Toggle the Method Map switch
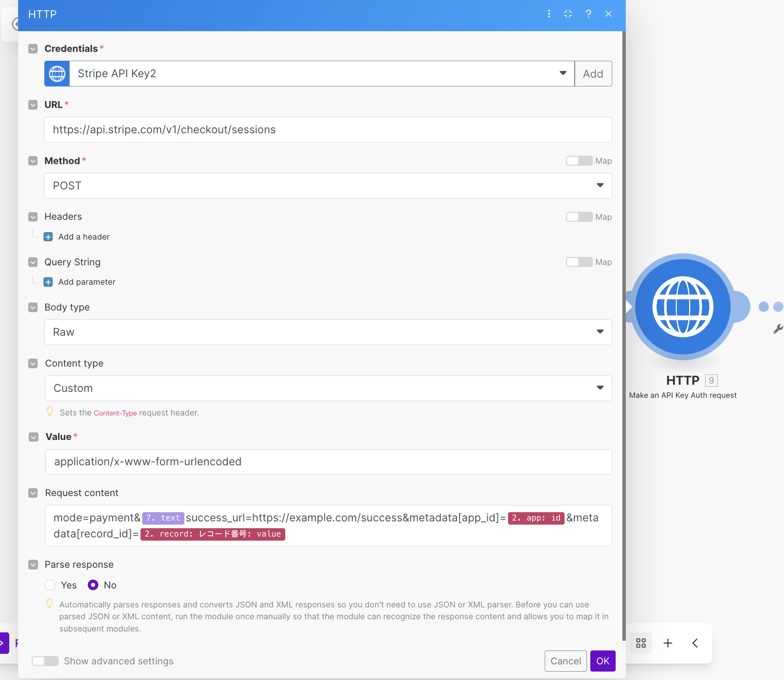 pyautogui.click(x=579, y=161)
